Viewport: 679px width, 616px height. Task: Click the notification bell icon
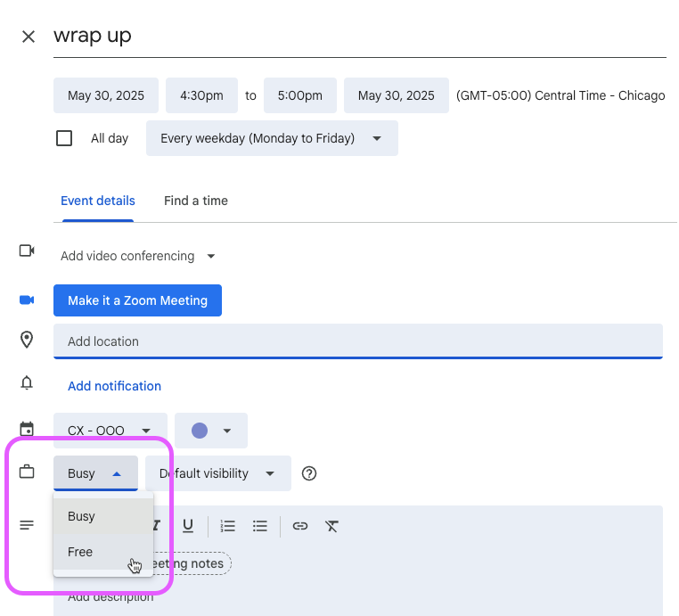click(27, 383)
